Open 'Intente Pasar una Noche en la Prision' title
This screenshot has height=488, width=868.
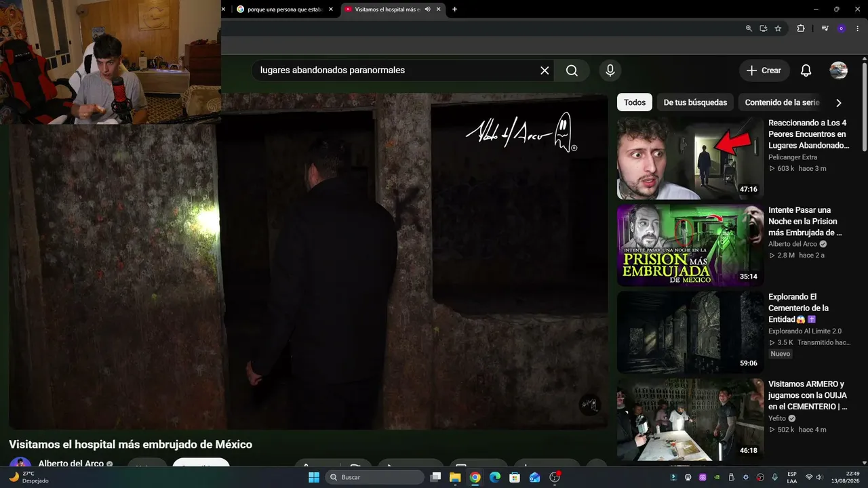[806, 221]
